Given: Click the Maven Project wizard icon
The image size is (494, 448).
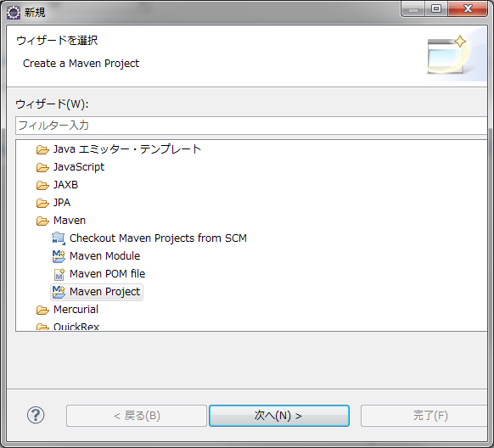Looking at the screenshot, I should (59, 292).
